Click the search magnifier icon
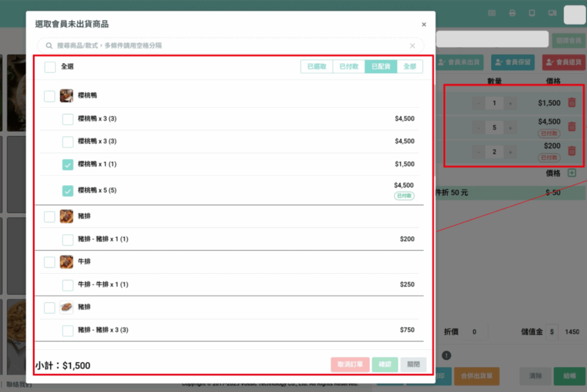The height and width of the screenshot is (392, 587). coord(49,46)
